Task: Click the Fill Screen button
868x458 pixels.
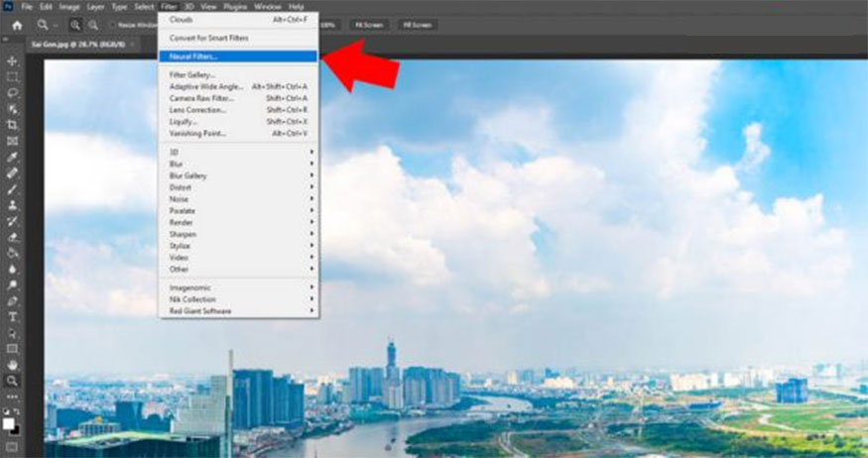Action: tap(418, 25)
